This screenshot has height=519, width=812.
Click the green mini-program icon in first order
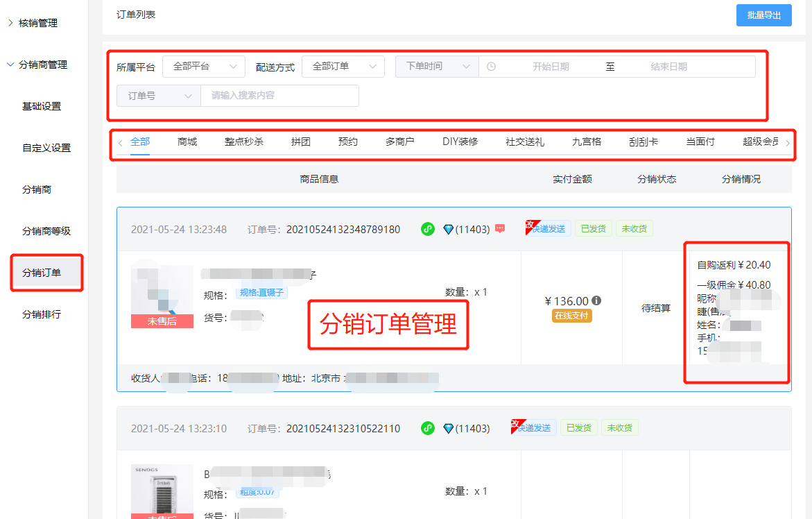coord(428,229)
